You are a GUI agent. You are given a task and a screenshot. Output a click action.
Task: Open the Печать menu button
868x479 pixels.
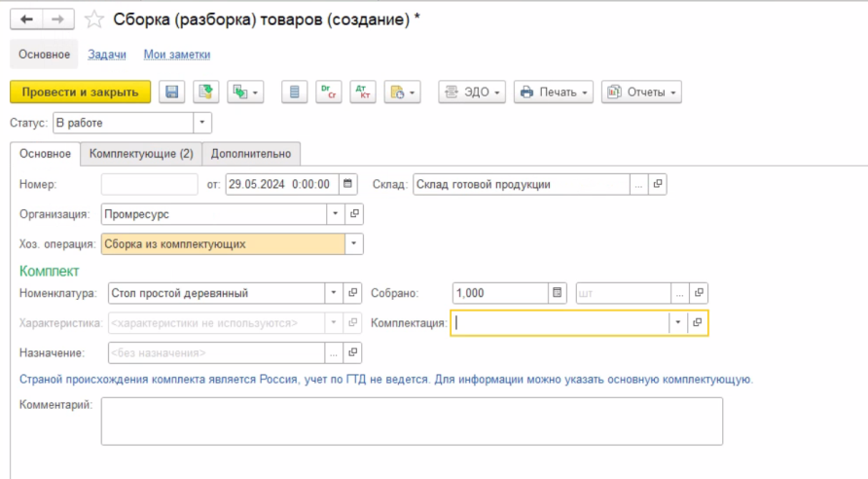tap(554, 92)
